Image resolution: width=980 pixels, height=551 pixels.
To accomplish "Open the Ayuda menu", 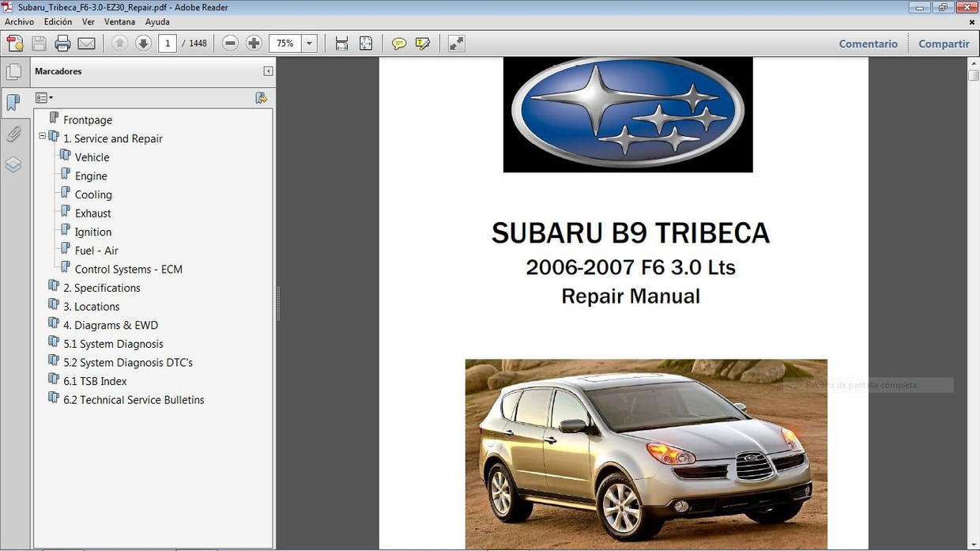I will [x=157, y=21].
